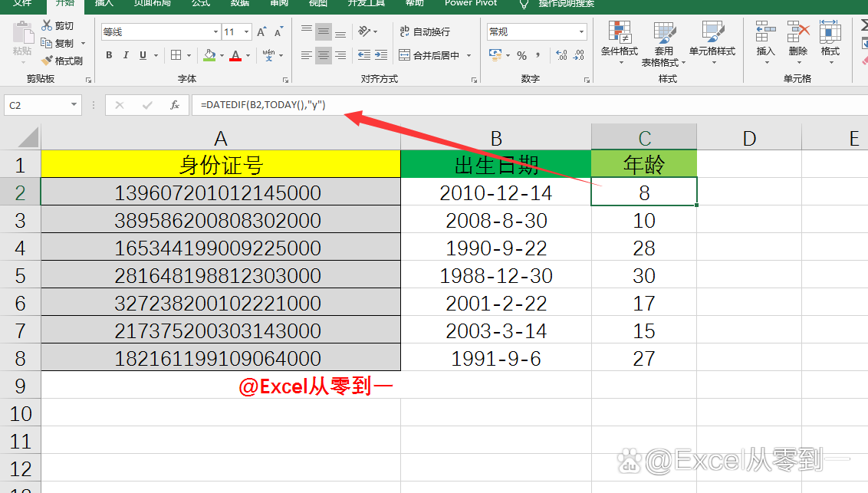Select row 5 header
This screenshot has width=868, height=493.
(x=21, y=275)
